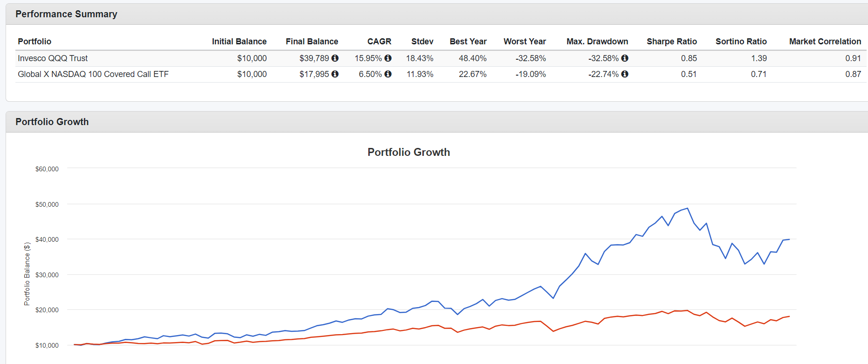Click info icon beside -32.58% max drawdown

[x=625, y=58]
